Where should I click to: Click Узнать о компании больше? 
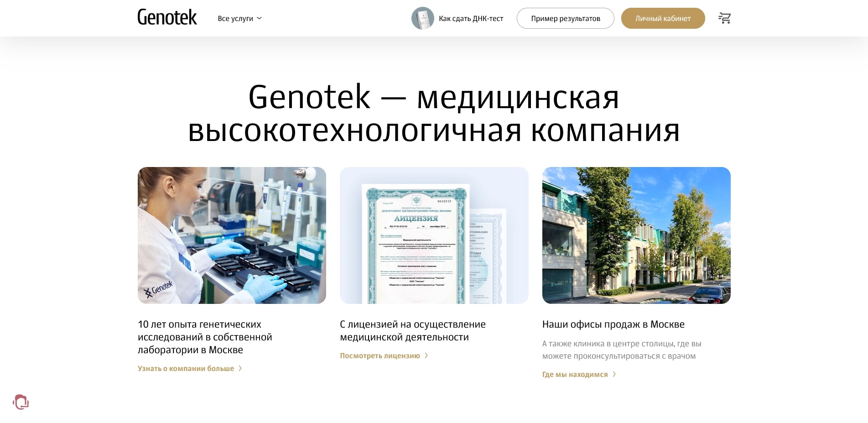pos(185,368)
